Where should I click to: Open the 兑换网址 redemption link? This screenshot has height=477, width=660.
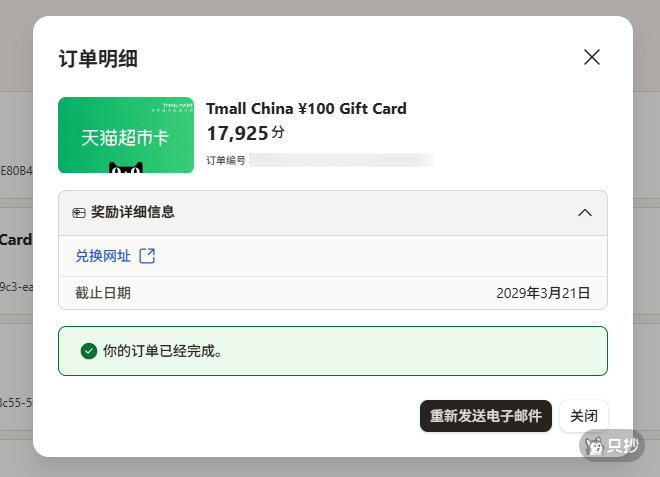pos(103,256)
